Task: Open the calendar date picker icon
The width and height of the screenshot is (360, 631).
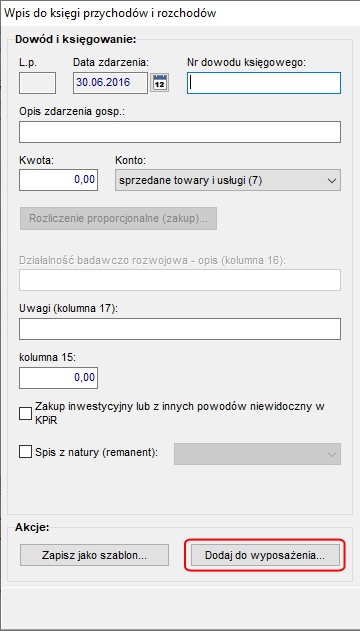Action: coord(160,83)
